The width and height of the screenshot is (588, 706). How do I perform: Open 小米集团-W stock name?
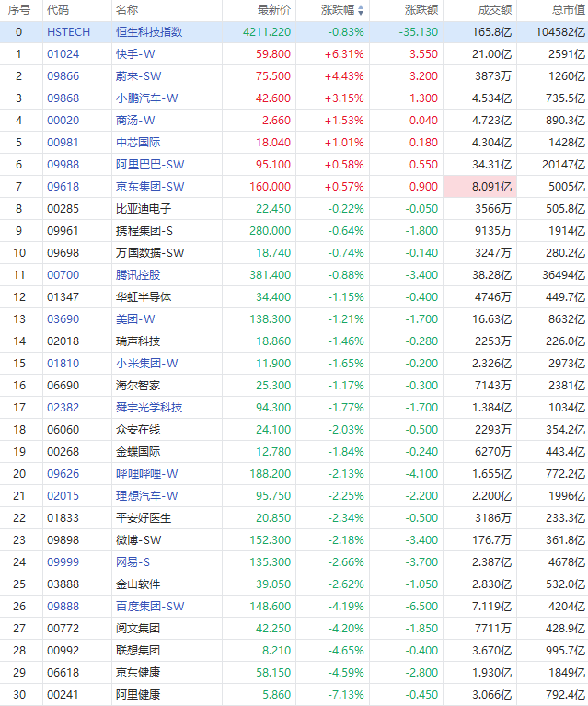point(147,363)
